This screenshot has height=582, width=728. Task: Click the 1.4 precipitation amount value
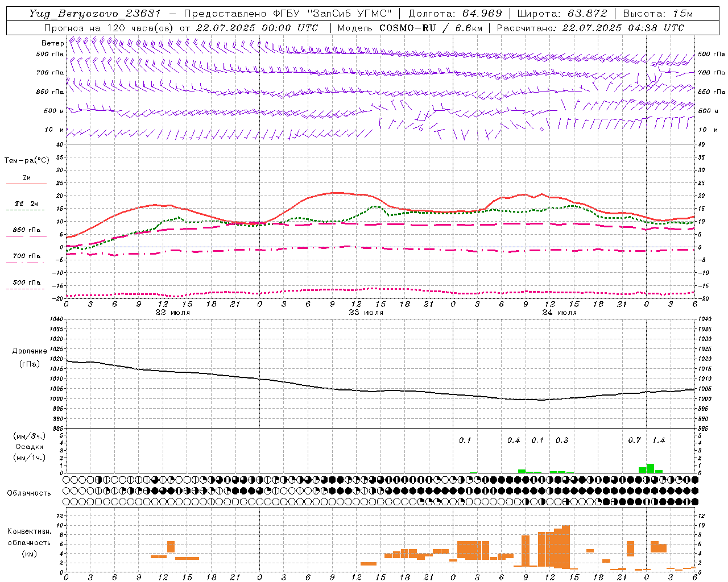(x=659, y=440)
